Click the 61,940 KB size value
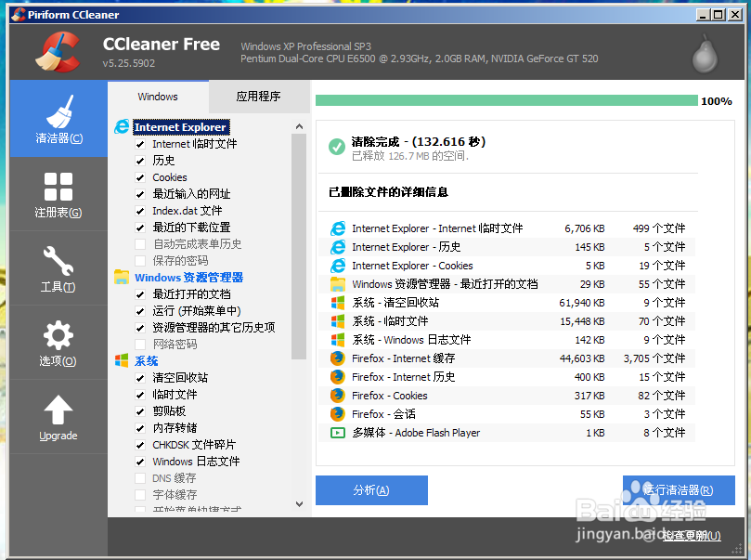This screenshot has width=751, height=560. pyautogui.click(x=581, y=303)
